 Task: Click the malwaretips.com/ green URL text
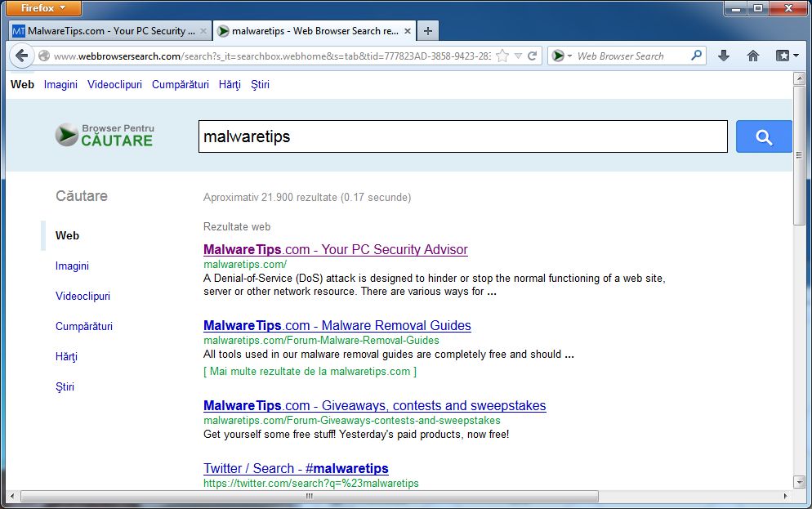[245, 264]
